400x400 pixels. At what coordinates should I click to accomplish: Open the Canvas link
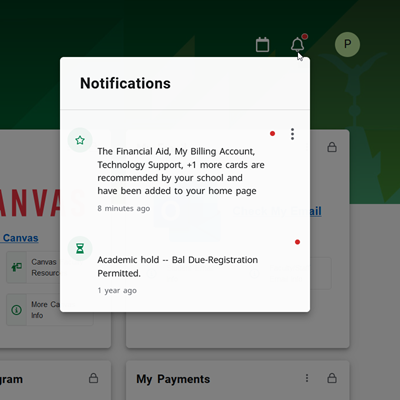point(20,238)
